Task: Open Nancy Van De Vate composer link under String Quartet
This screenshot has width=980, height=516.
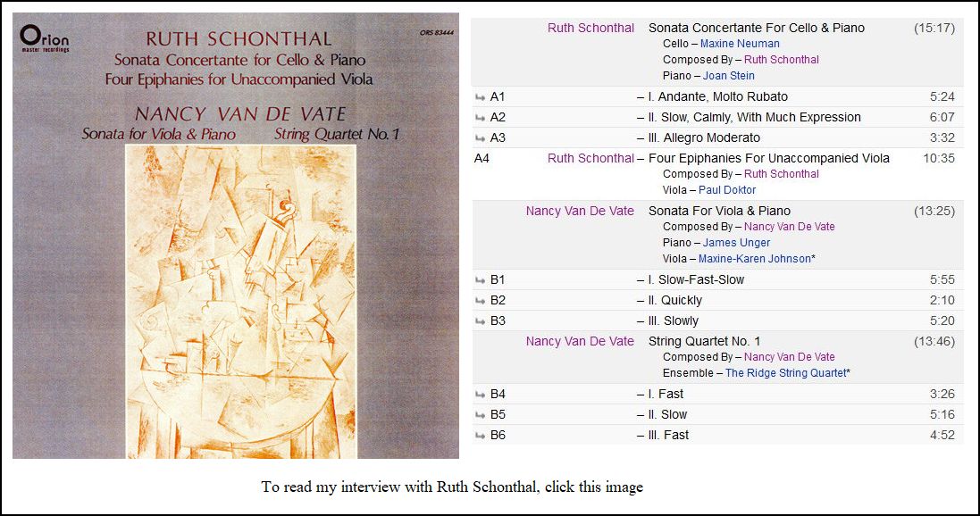Action: [x=790, y=357]
